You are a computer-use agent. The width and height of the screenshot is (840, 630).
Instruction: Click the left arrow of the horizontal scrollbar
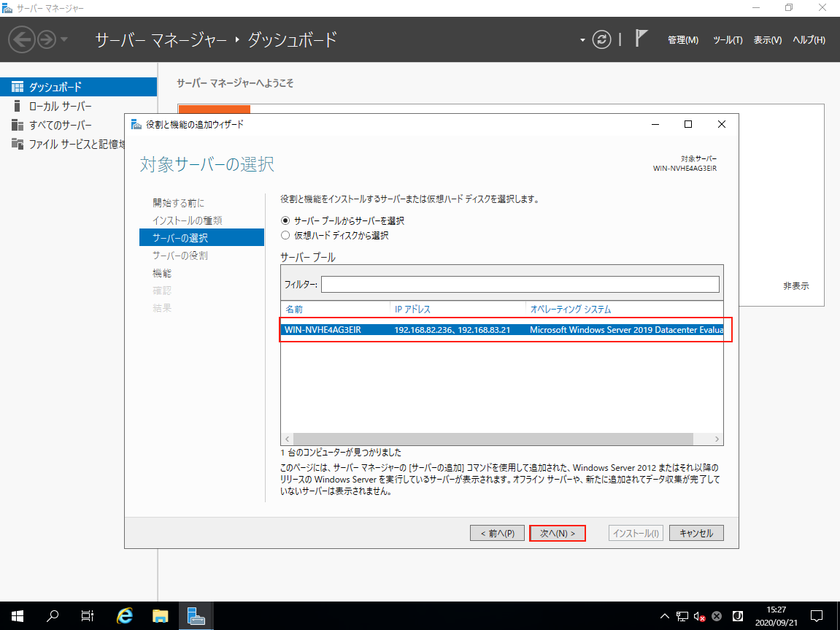(x=287, y=439)
